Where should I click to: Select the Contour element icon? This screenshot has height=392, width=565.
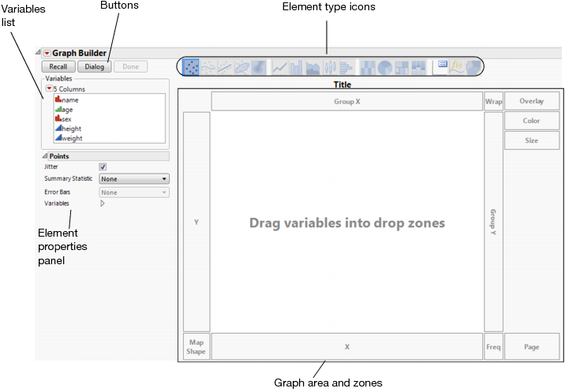(259, 67)
